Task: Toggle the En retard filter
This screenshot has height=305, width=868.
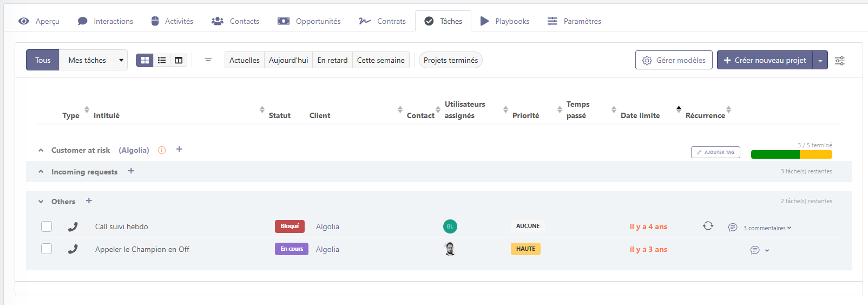Action: 332,60
